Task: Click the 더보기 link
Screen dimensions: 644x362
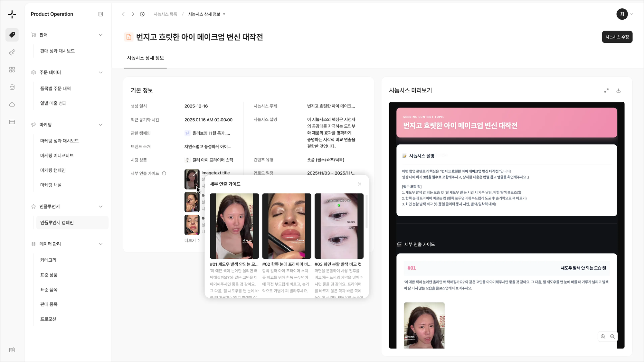Action: coord(192,240)
